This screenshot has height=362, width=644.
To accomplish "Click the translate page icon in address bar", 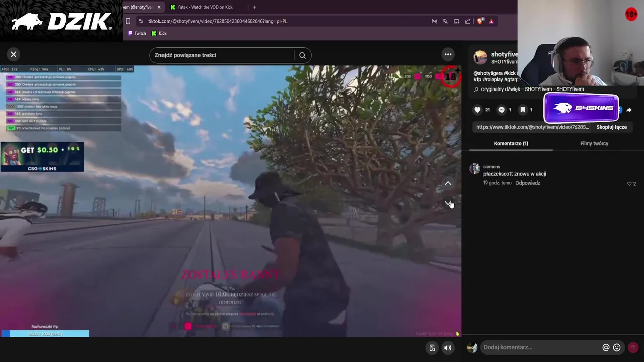I will coord(445,21).
